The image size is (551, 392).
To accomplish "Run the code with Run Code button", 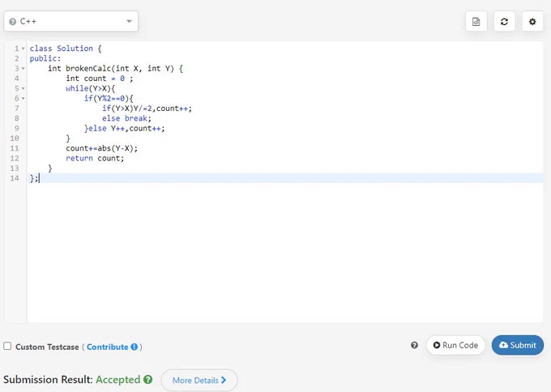I will (x=455, y=345).
